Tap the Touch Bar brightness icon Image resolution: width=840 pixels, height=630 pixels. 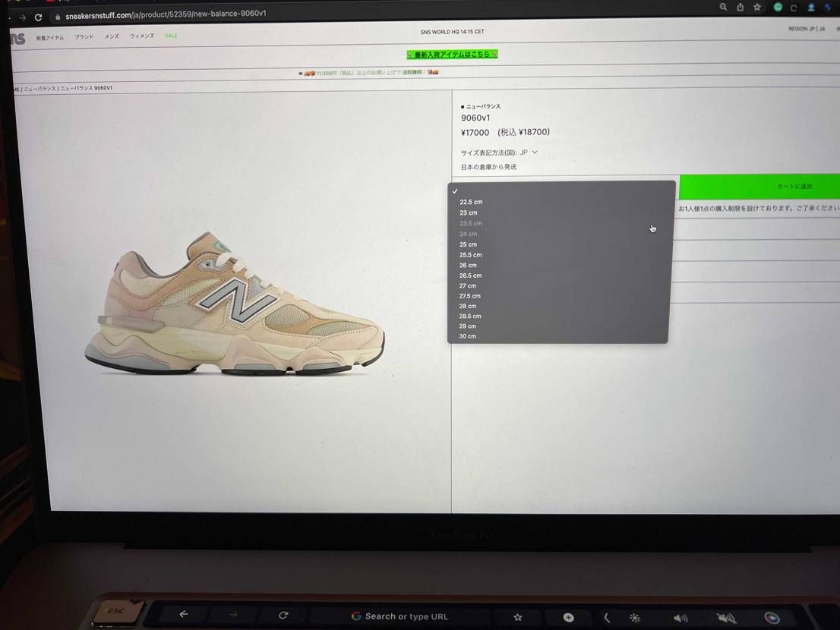coord(635,618)
